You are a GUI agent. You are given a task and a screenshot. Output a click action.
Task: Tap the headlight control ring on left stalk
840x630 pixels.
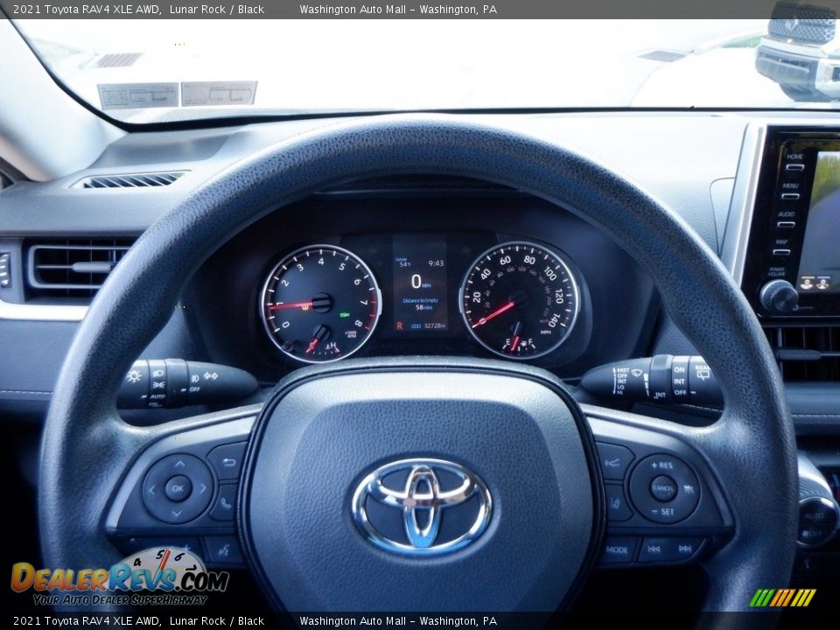click(x=158, y=384)
